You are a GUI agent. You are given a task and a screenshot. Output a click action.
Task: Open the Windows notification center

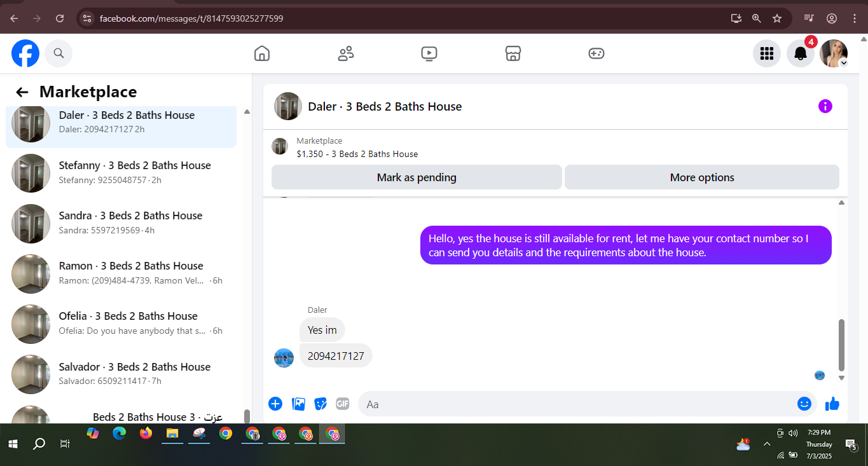(x=851, y=444)
